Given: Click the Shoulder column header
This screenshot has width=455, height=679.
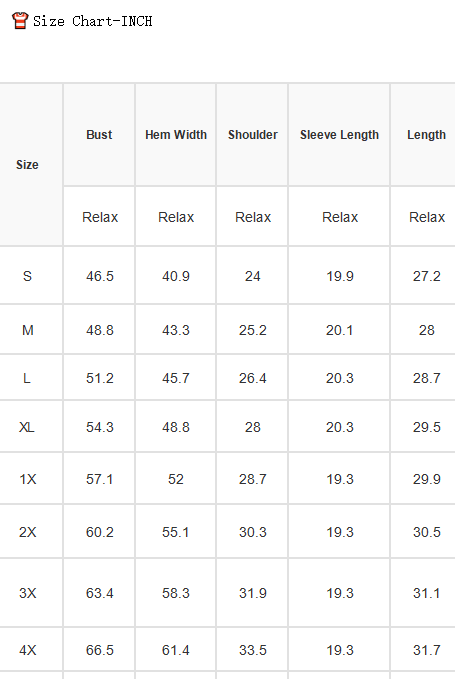Looking at the screenshot, I should (x=253, y=135).
